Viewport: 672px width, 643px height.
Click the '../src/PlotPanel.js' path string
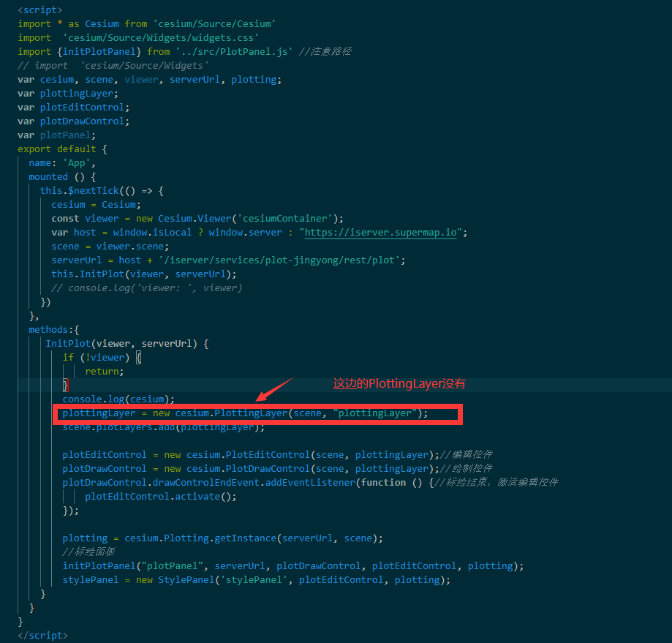click(234, 52)
